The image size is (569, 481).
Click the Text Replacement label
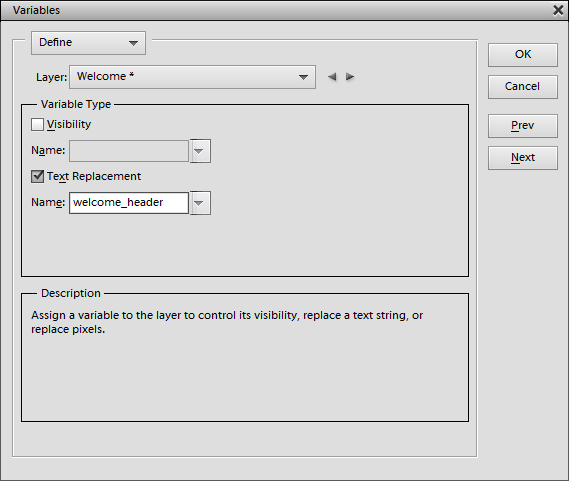point(94,176)
